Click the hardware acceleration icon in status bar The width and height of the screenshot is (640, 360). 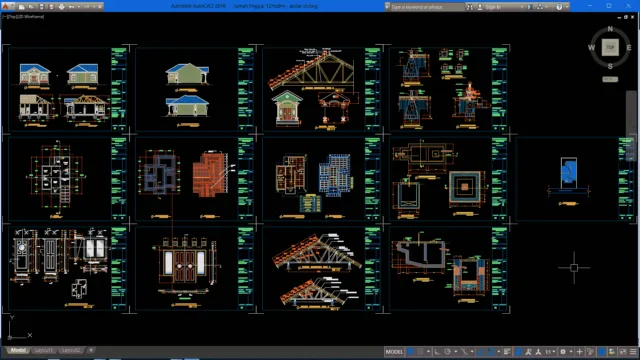(x=602, y=351)
